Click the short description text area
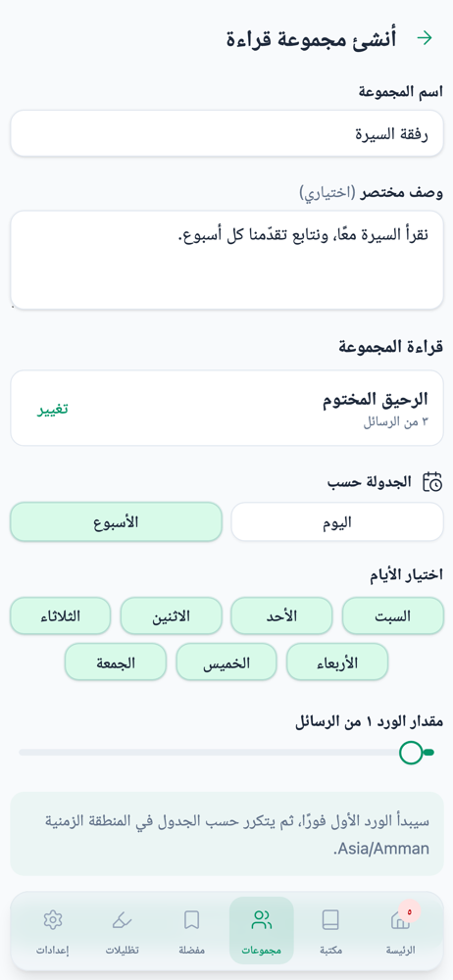This screenshot has height=980, width=453. pos(226,260)
